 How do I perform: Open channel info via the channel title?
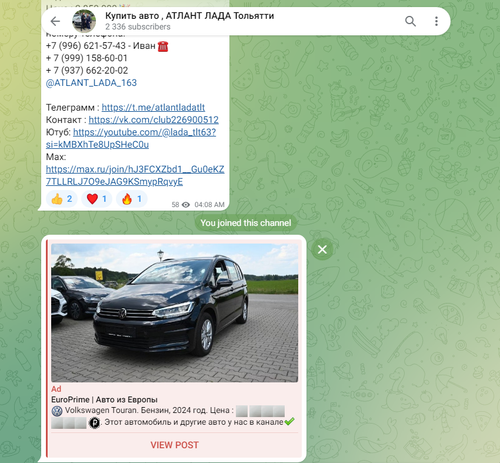click(x=189, y=16)
